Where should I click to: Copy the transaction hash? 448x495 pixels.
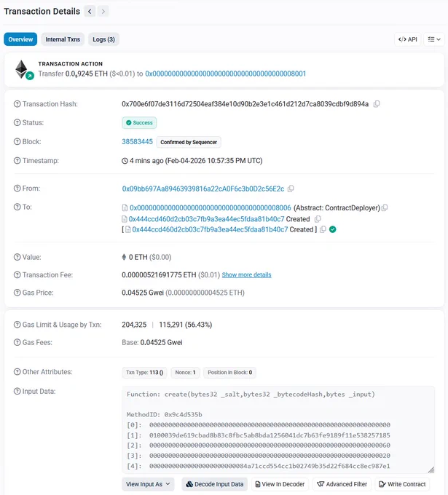tap(377, 104)
